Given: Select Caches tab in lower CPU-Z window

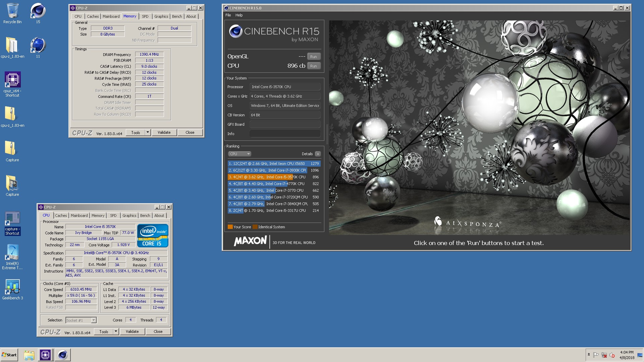Looking at the screenshot, I should pyautogui.click(x=61, y=216).
